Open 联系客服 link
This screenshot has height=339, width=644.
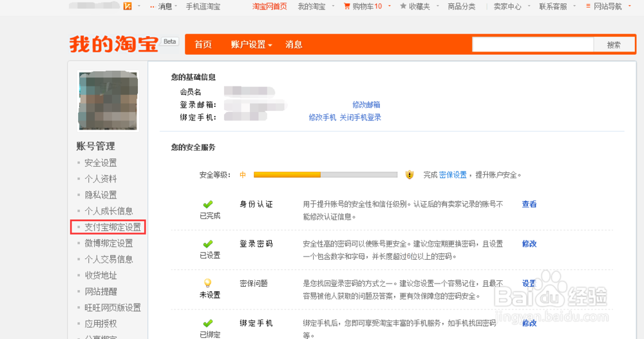(553, 6)
